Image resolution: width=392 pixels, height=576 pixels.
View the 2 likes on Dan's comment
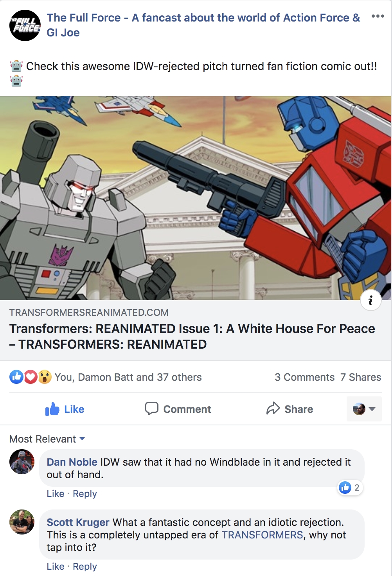[350, 488]
